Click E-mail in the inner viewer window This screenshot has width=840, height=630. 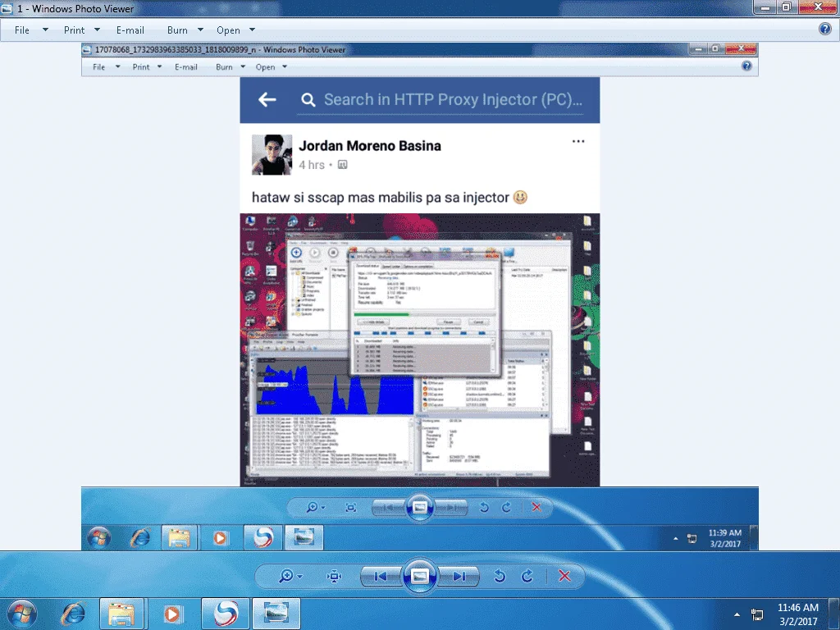point(186,67)
